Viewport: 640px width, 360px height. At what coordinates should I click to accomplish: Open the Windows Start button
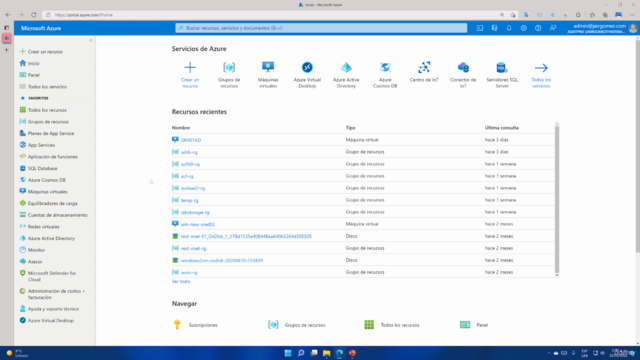click(x=288, y=353)
